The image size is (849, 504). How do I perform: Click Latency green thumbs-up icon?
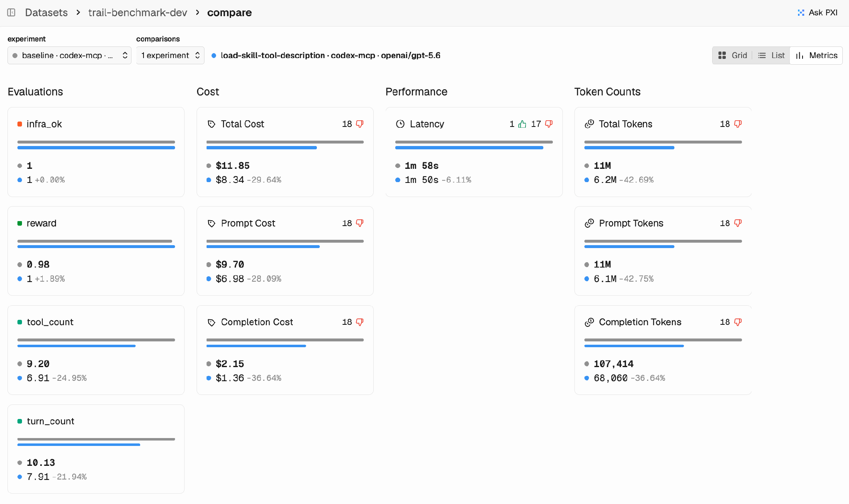coord(522,124)
